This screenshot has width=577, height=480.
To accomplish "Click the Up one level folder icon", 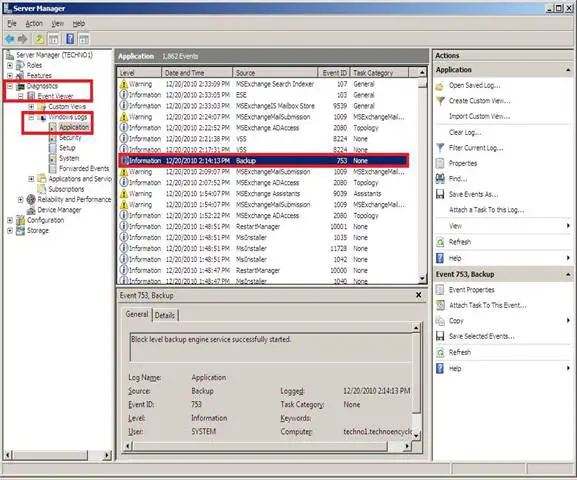I will pos(40,39).
